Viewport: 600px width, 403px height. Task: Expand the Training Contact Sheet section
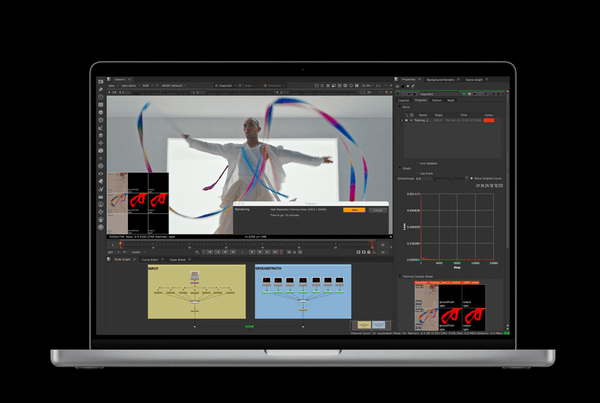coord(402,275)
